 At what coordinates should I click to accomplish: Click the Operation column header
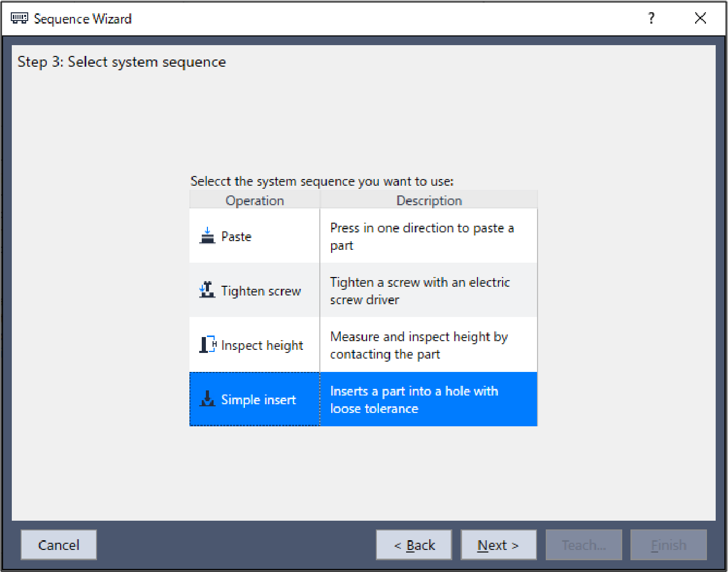coord(255,201)
